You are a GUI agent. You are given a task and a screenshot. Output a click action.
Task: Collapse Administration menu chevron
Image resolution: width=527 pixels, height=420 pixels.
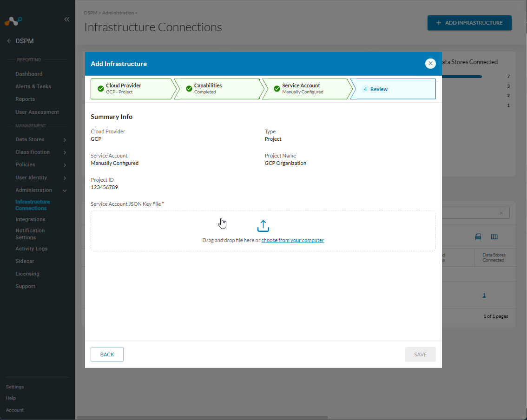(x=65, y=190)
